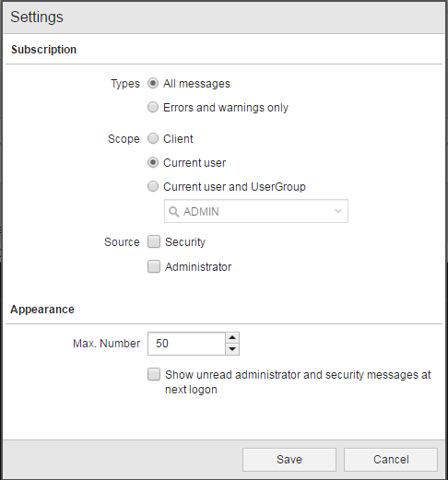The image size is (448, 480).
Task: Cancel the Settings dialog
Action: (x=391, y=460)
